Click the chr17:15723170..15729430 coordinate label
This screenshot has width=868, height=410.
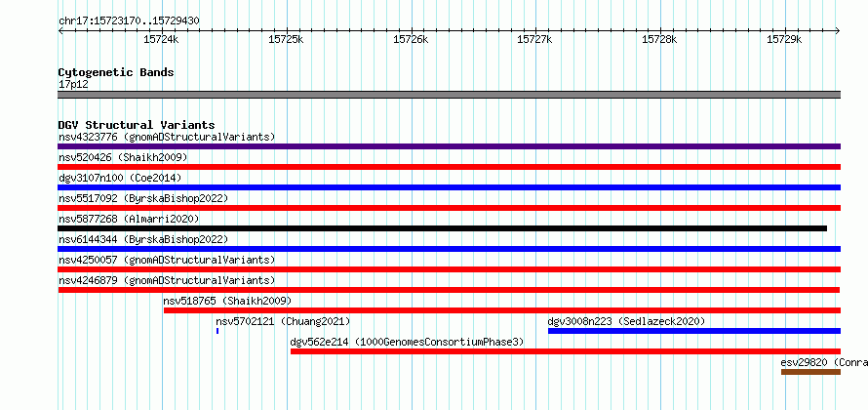[129, 21]
